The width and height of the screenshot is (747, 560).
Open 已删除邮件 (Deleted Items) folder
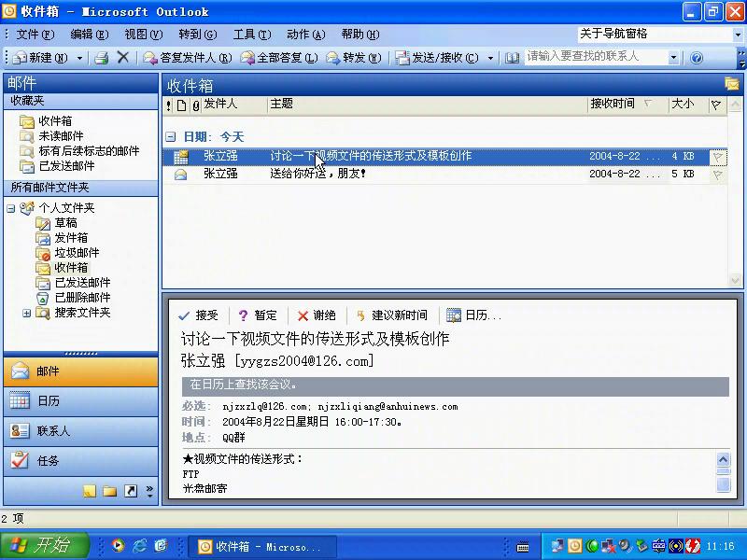82,298
